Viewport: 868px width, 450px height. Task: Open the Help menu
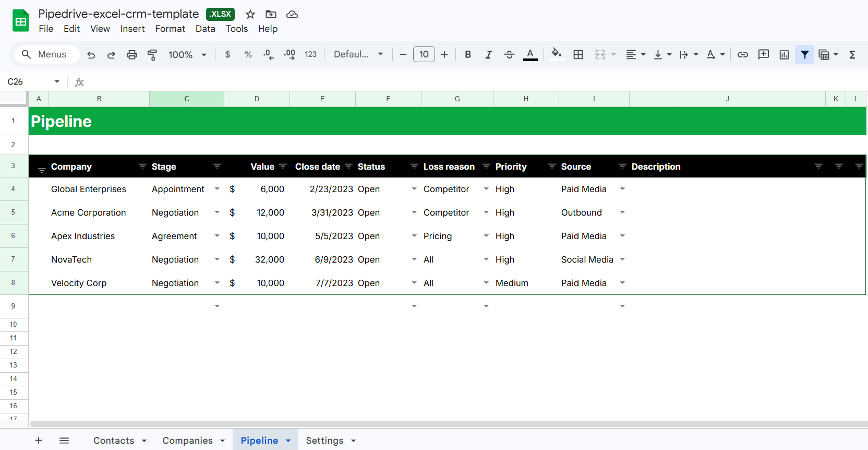pyautogui.click(x=268, y=29)
